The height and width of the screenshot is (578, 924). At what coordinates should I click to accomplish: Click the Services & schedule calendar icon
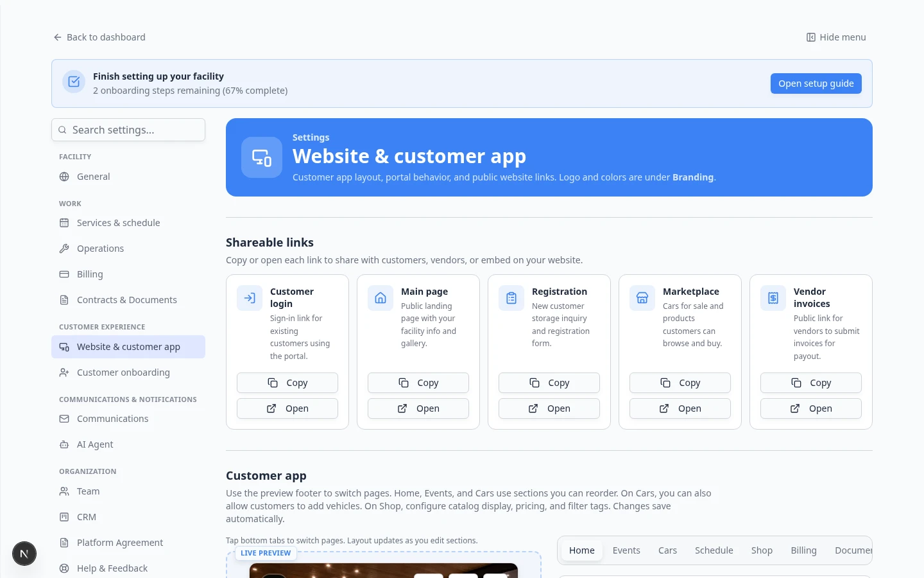pos(64,223)
